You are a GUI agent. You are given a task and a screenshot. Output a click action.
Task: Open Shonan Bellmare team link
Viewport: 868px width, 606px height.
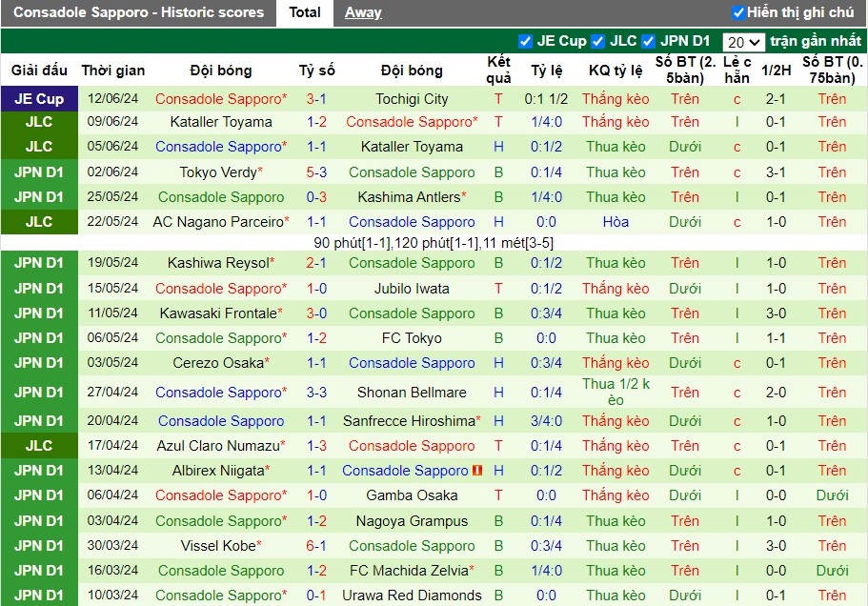[412, 393]
